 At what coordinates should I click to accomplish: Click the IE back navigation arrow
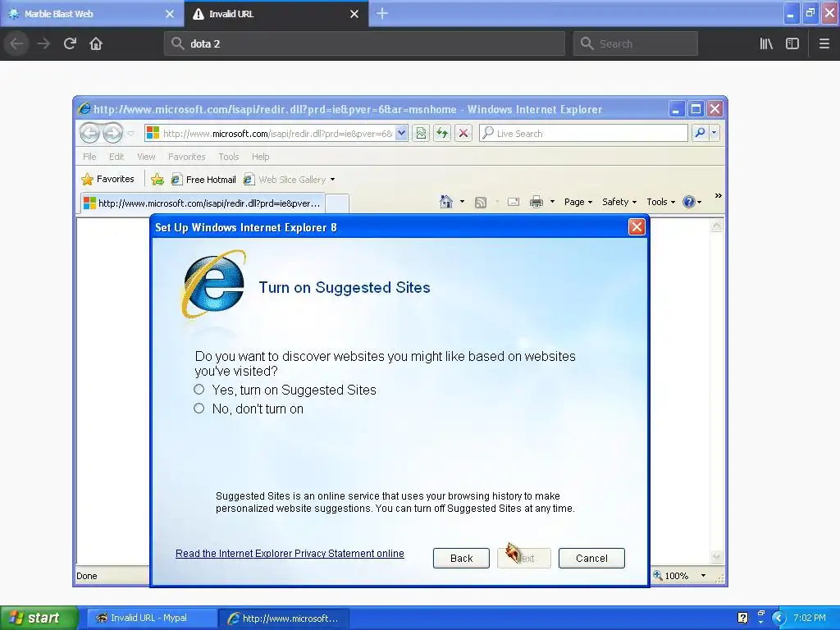pos(89,133)
